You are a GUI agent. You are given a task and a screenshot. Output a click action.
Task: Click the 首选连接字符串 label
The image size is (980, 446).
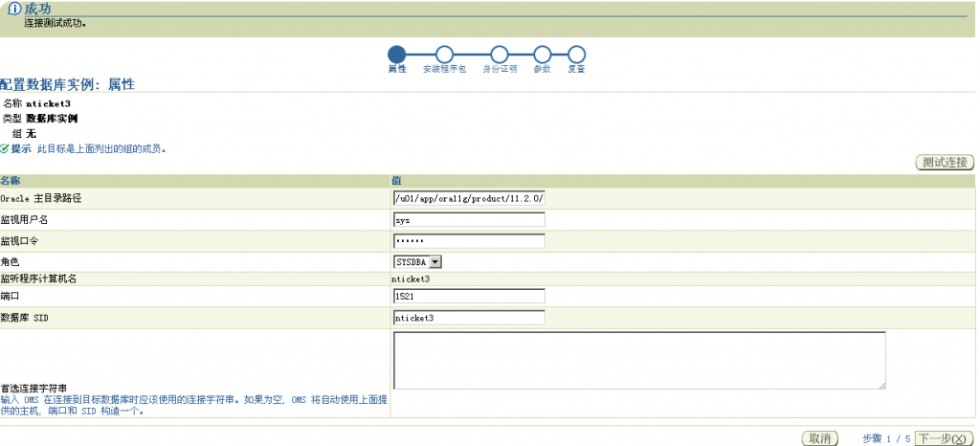tap(33, 389)
